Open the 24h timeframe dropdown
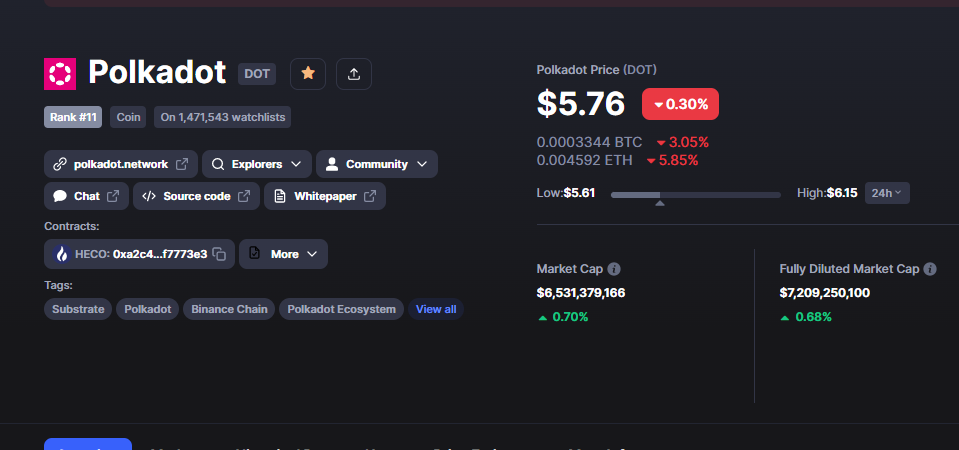Viewport: 959px width, 450px height. (x=887, y=193)
